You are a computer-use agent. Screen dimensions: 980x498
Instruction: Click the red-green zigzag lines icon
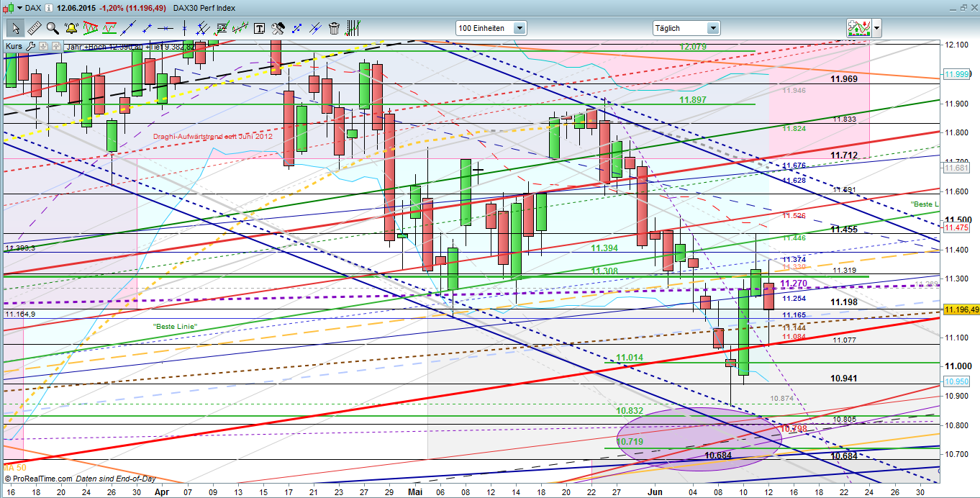coord(240,28)
